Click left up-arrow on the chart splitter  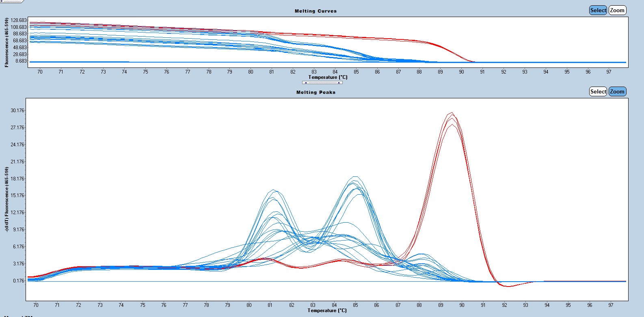click(x=306, y=83)
